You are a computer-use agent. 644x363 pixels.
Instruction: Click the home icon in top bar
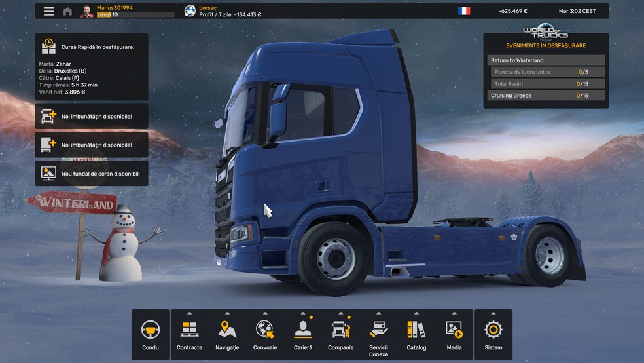[67, 11]
